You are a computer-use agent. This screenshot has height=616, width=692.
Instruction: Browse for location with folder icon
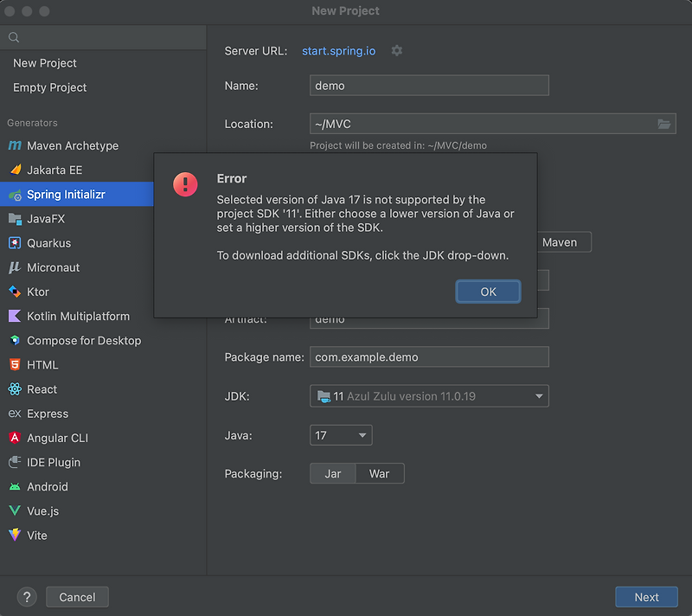(x=663, y=125)
